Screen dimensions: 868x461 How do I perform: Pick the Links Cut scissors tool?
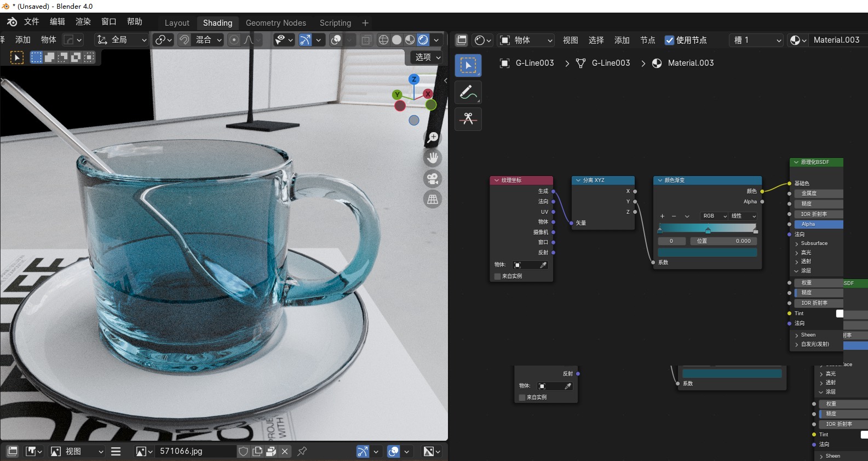[468, 119]
